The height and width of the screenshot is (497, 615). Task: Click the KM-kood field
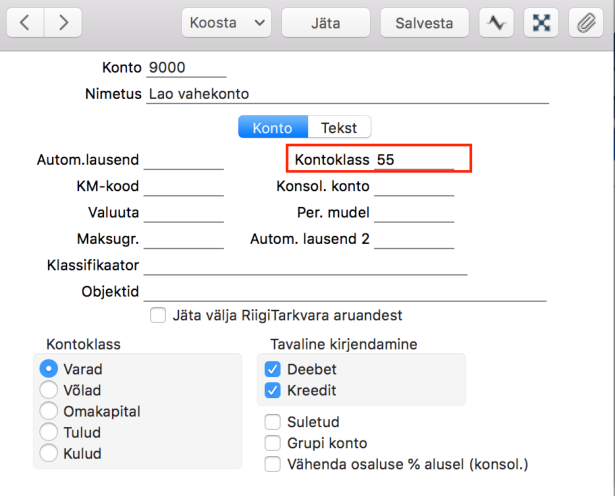tap(184, 186)
